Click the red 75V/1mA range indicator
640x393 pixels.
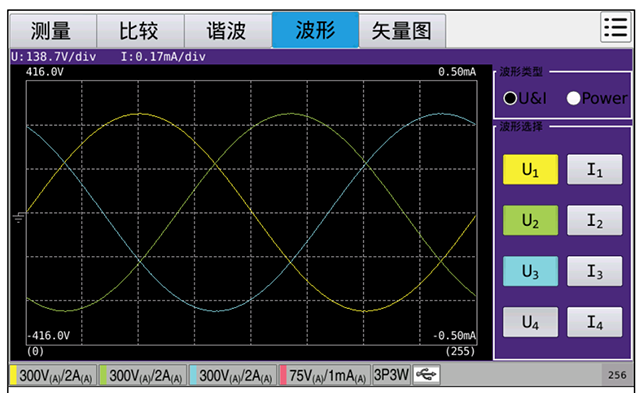coord(325,375)
